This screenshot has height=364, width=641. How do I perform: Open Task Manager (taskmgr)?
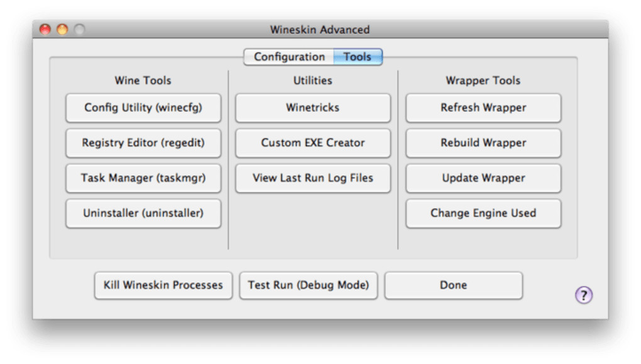click(143, 178)
